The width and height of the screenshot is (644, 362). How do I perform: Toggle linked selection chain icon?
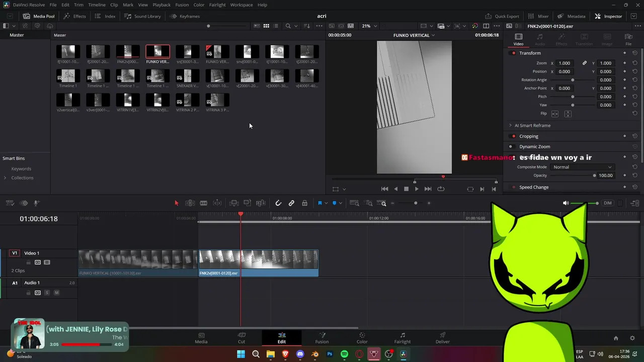coord(291,203)
